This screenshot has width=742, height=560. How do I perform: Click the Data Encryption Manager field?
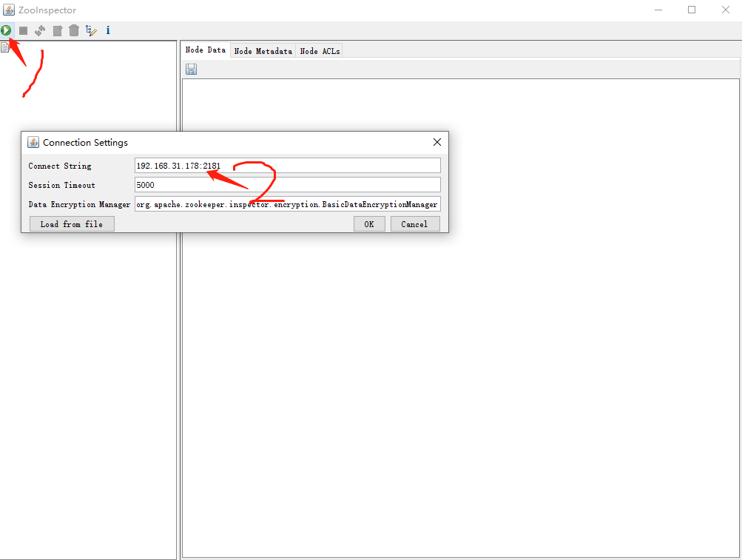288,204
